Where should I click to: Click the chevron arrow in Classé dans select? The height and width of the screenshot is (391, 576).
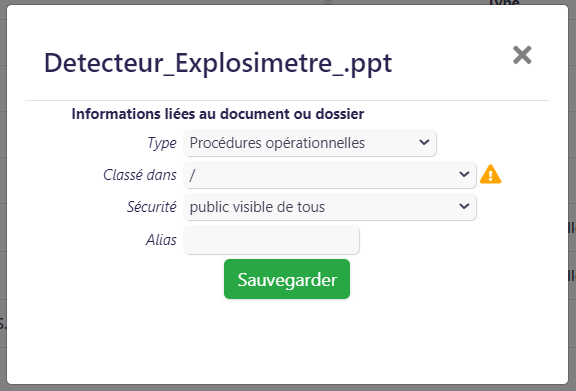[x=464, y=174]
